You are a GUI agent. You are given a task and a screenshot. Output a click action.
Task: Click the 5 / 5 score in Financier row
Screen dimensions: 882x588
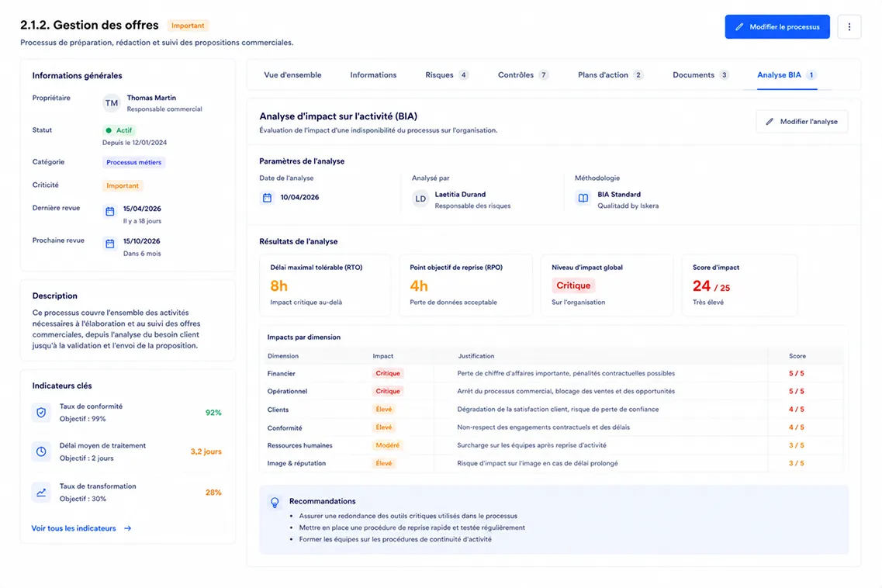pos(796,373)
